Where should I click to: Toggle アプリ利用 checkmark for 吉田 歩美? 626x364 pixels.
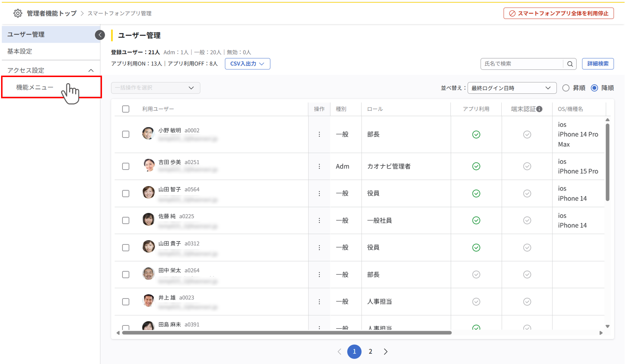pos(476,166)
